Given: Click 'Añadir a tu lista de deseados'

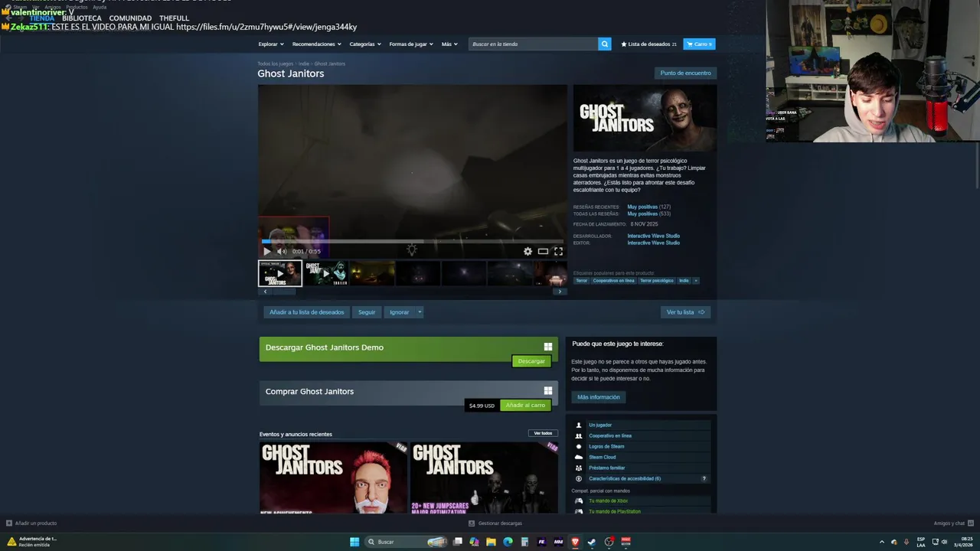Looking at the screenshot, I should pyautogui.click(x=307, y=312).
